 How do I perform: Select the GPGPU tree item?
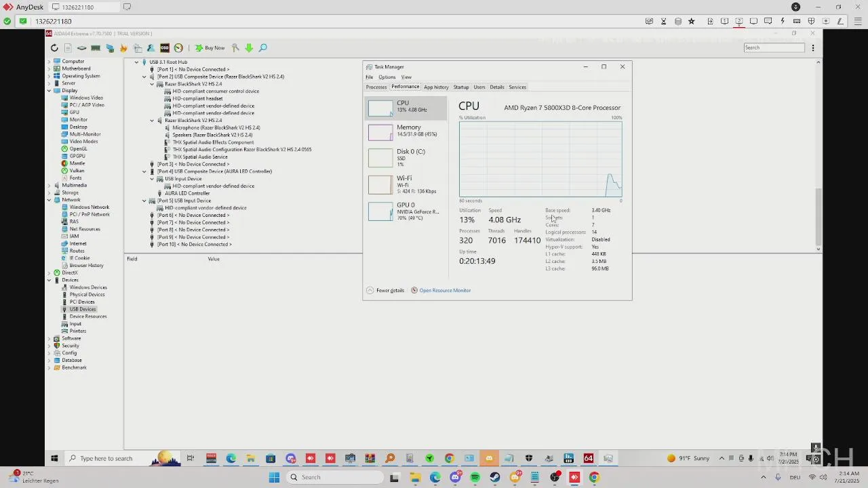77,156
